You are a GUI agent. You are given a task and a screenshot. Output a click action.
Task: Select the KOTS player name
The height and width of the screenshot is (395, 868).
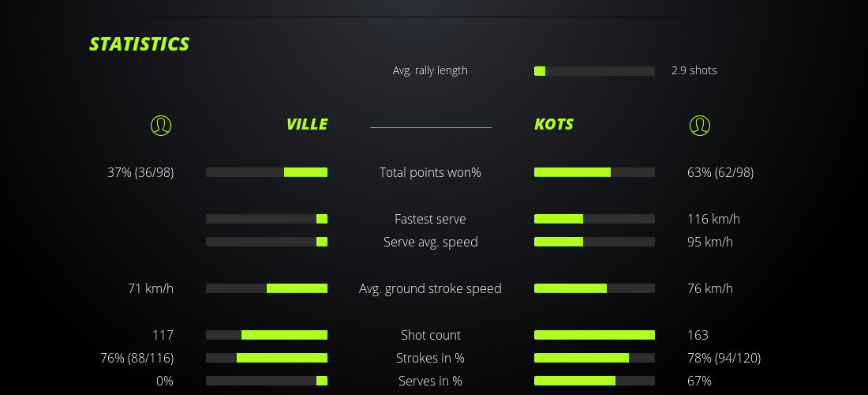554,124
